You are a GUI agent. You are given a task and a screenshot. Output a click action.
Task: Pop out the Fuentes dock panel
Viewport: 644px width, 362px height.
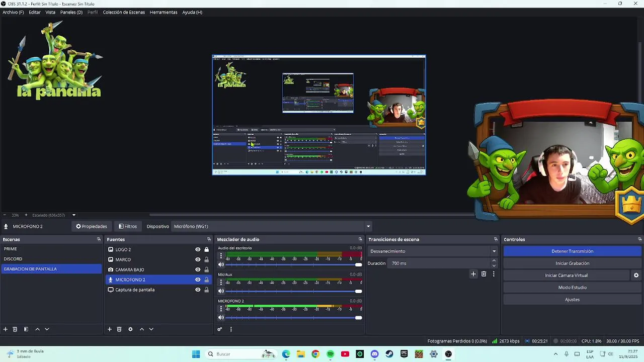[209, 239]
